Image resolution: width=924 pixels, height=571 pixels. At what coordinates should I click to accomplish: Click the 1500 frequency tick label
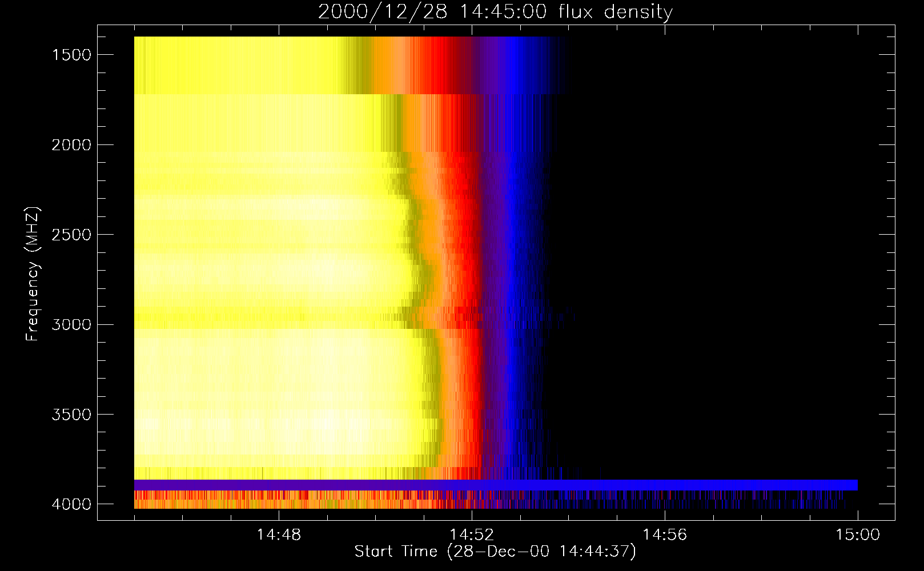pos(71,55)
